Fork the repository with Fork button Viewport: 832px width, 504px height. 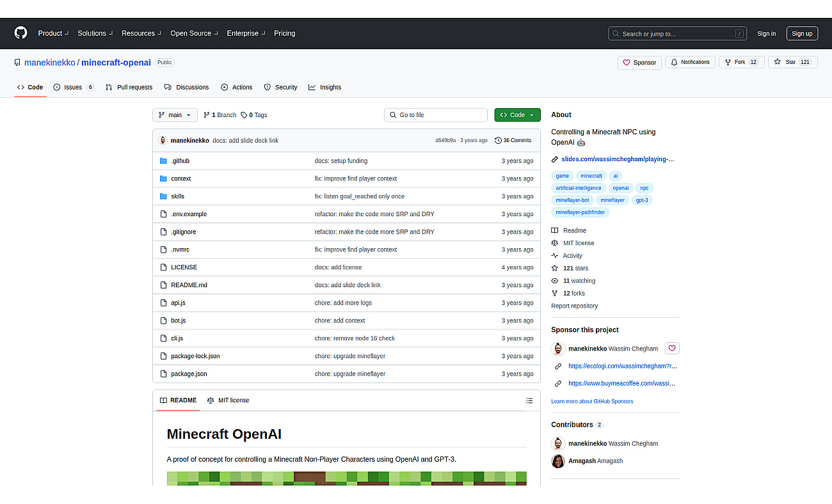(x=741, y=63)
